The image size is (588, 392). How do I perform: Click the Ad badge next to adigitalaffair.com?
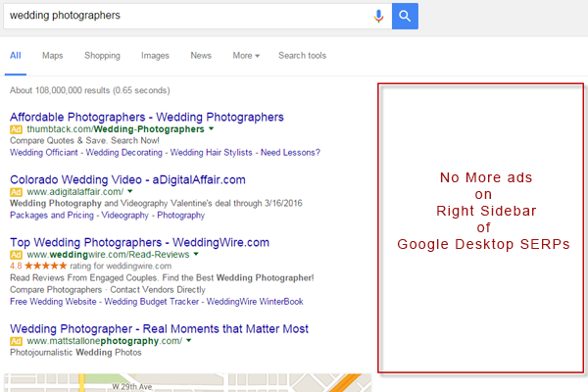click(16, 192)
